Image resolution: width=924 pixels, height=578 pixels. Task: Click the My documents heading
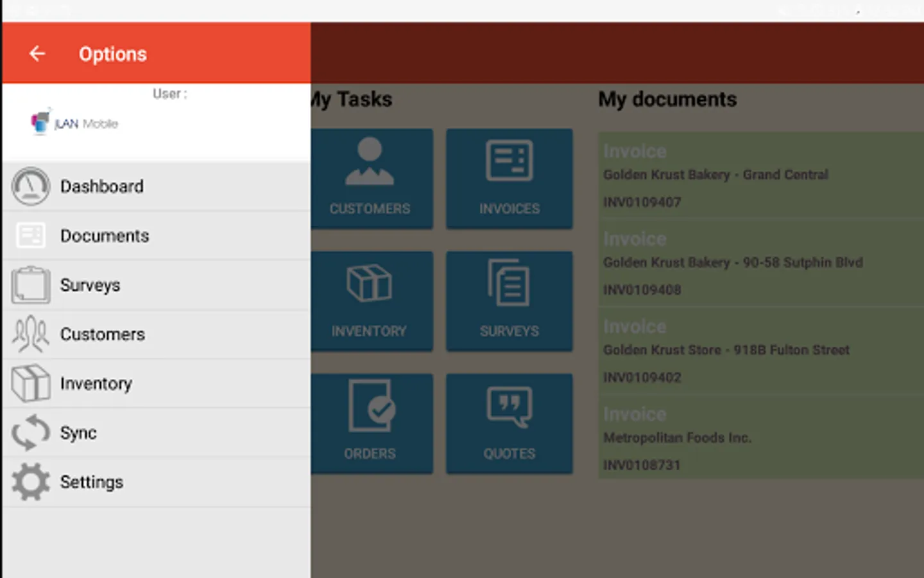point(667,100)
